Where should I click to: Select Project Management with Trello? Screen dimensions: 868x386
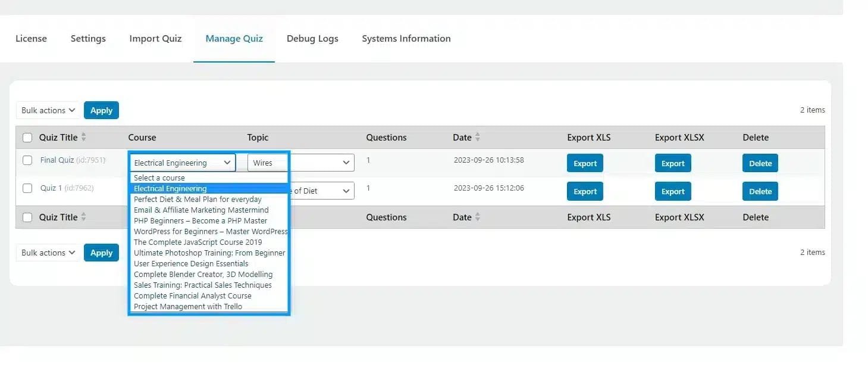coord(209,307)
